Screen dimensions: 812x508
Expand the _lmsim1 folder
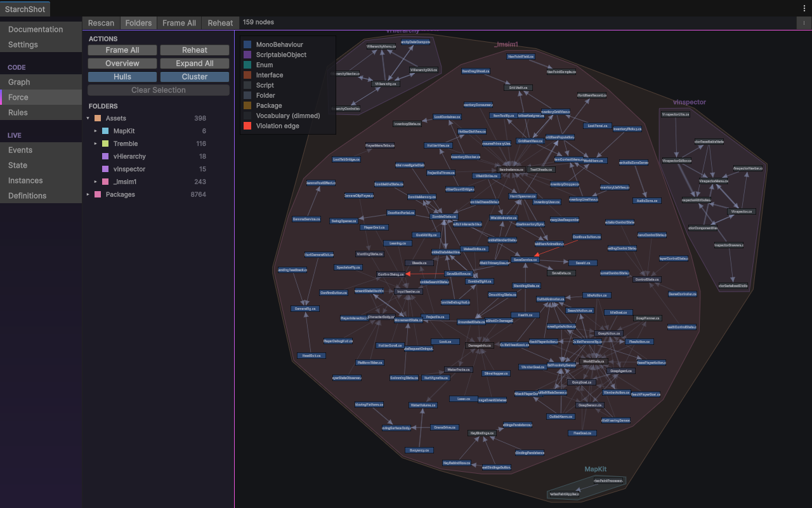(96, 182)
